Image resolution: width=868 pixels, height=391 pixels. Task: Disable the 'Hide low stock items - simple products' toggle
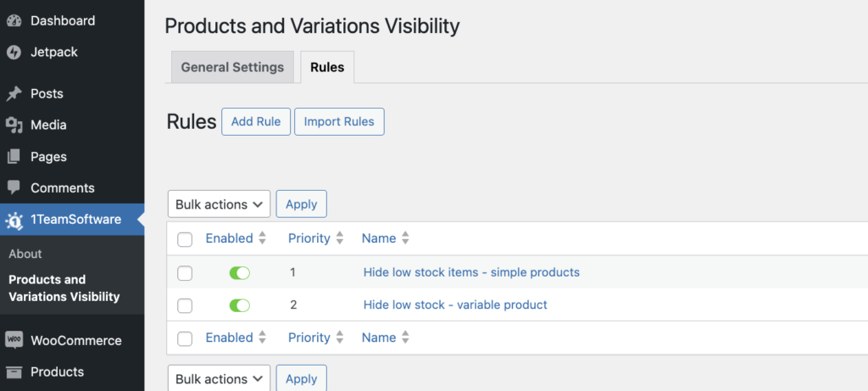click(x=240, y=273)
